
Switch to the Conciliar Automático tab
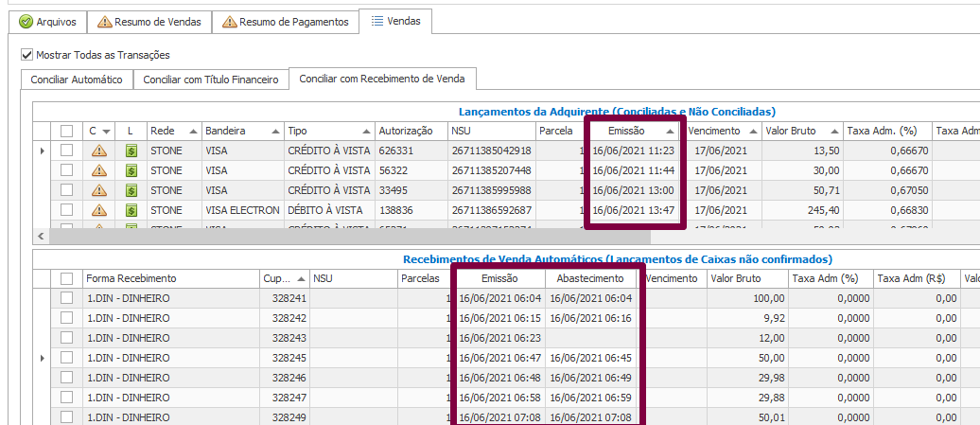[77, 80]
